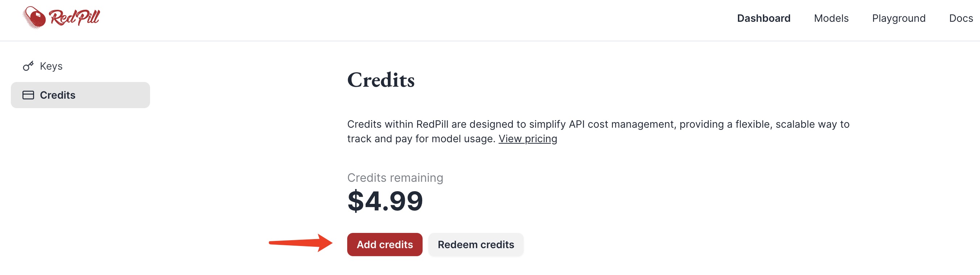Open the Keys sidebar item
Screen dimensions: 980x275
(80, 66)
